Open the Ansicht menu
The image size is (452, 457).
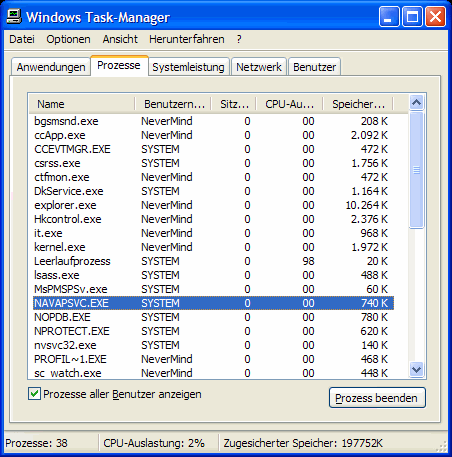(x=120, y=39)
